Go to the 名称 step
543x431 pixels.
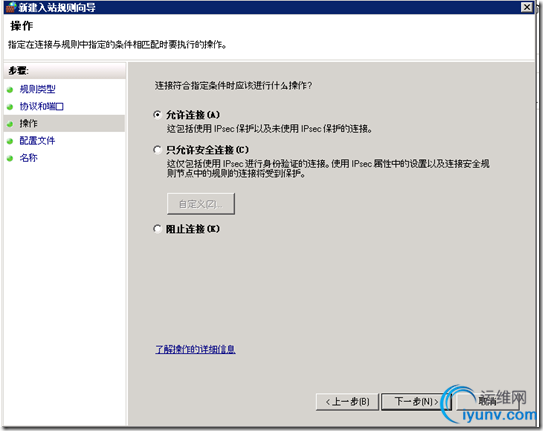28,158
